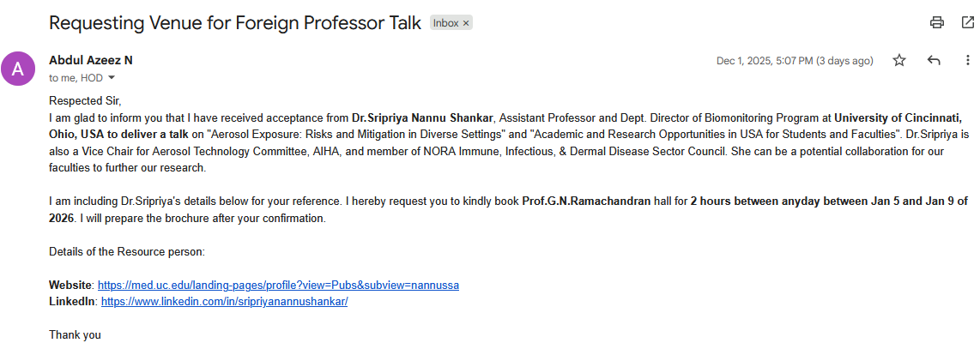Viewport: 980px width, 361px height.
Task: Click the purple sender avatar A
Action: [18, 69]
